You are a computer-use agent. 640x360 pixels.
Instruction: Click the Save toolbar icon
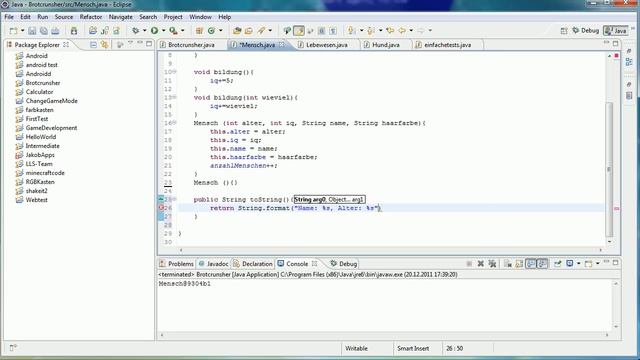[x=32, y=31]
